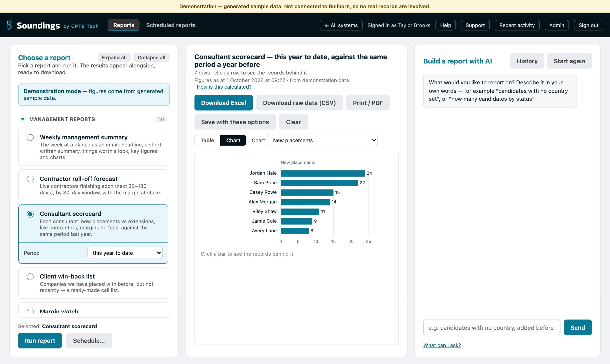Viewport: 610px width, 364px height.
Task: Open the Admin section
Action: [557, 25]
